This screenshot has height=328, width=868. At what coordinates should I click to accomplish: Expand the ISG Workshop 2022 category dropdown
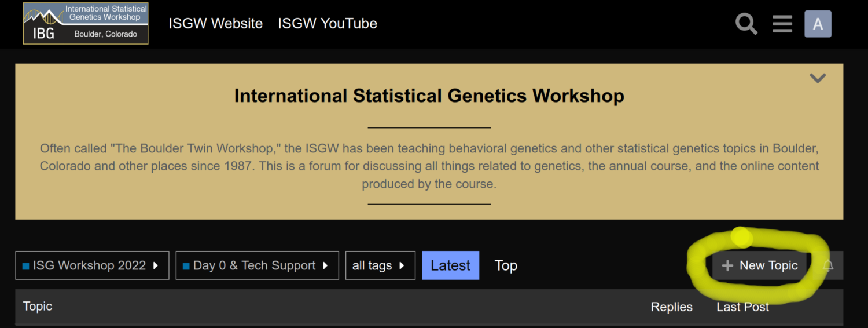tap(92, 265)
